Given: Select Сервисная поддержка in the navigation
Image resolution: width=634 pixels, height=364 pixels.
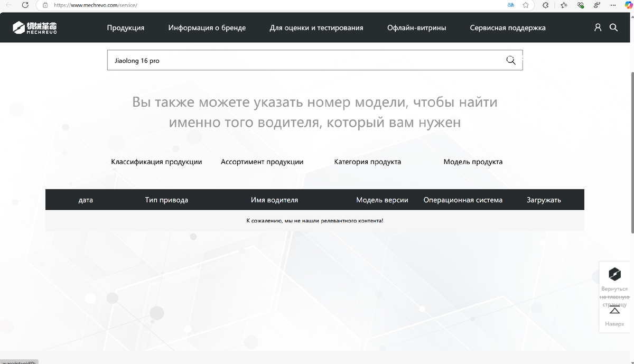Looking at the screenshot, I should point(508,27).
